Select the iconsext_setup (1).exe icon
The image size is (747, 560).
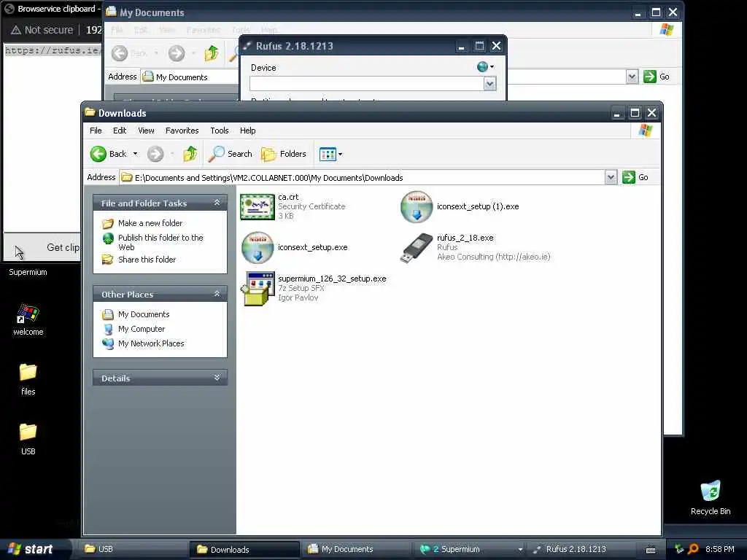[417, 206]
